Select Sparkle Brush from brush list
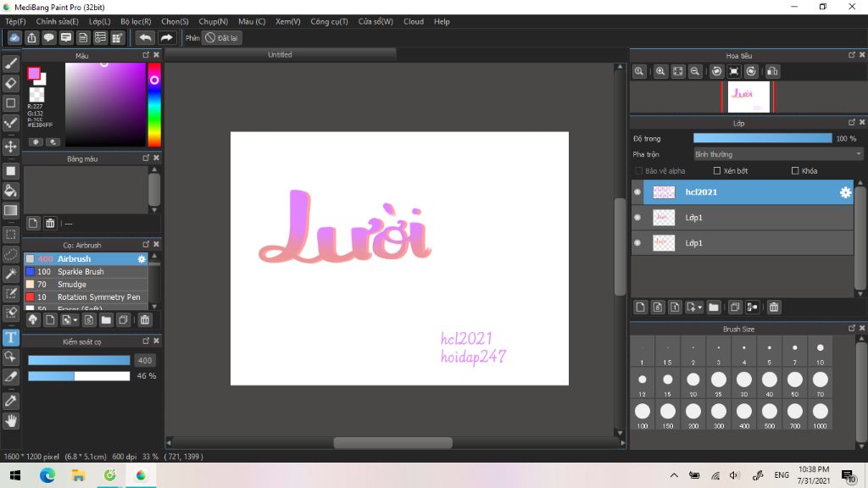This screenshot has width=868, height=488. coord(86,272)
